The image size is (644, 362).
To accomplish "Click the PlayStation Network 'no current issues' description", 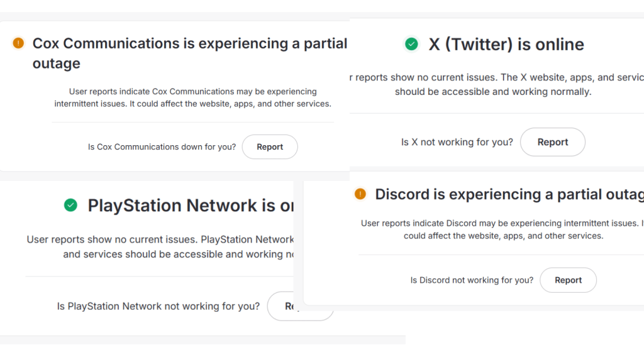I will (160, 246).
